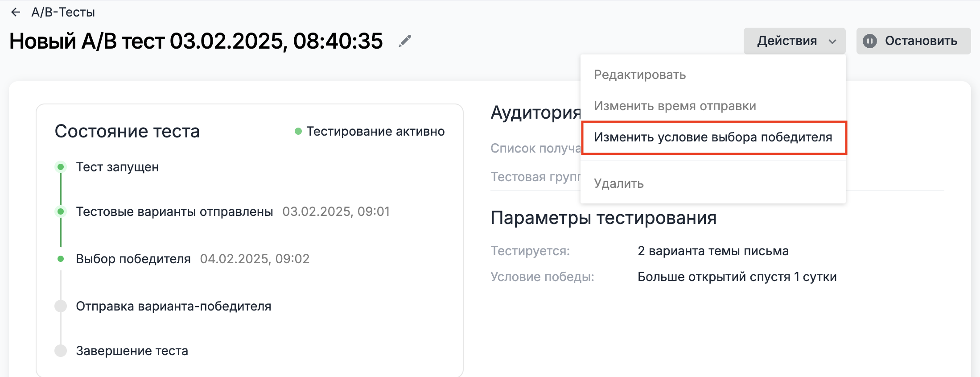Image resolution: width=980 pixels, height=377 pixels.
Task: Choose Изменить время отправки menu item
Action: (x=675, y=106)
